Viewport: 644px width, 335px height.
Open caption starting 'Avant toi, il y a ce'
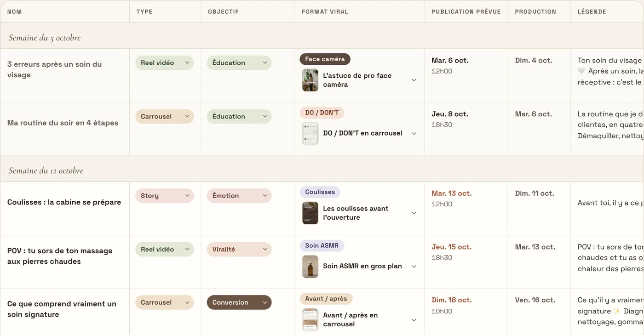610,203
